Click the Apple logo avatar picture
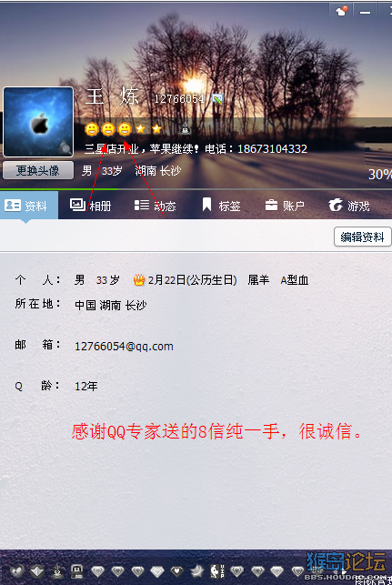 click(x=38, y=122)
